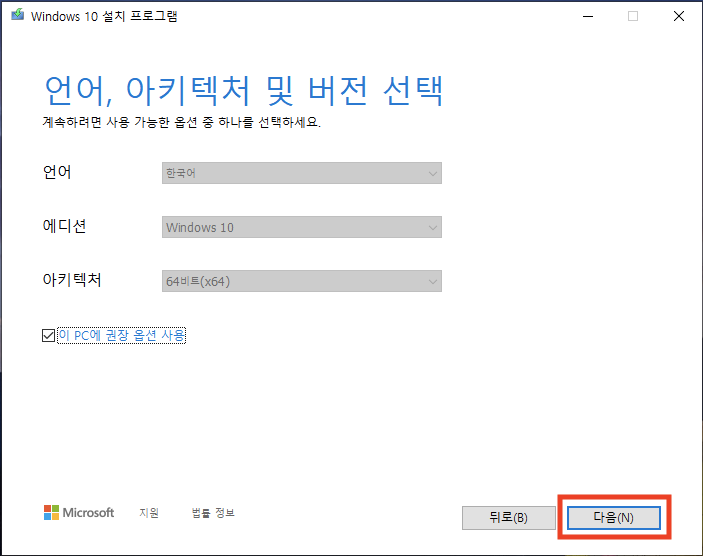The height and width of the screenshot is (556, 703).
Task: Click the Windows 10 setup icon in title bar
Action: click(x=17, y=15)
